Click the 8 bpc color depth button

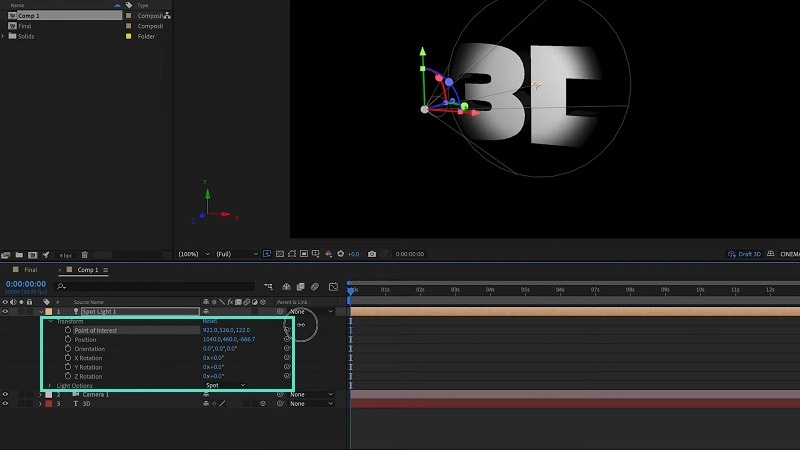pos(65,255)
